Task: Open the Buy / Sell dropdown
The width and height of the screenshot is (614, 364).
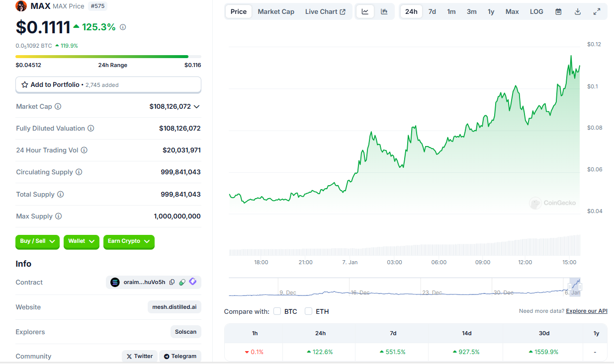Action: coord(37,241)
